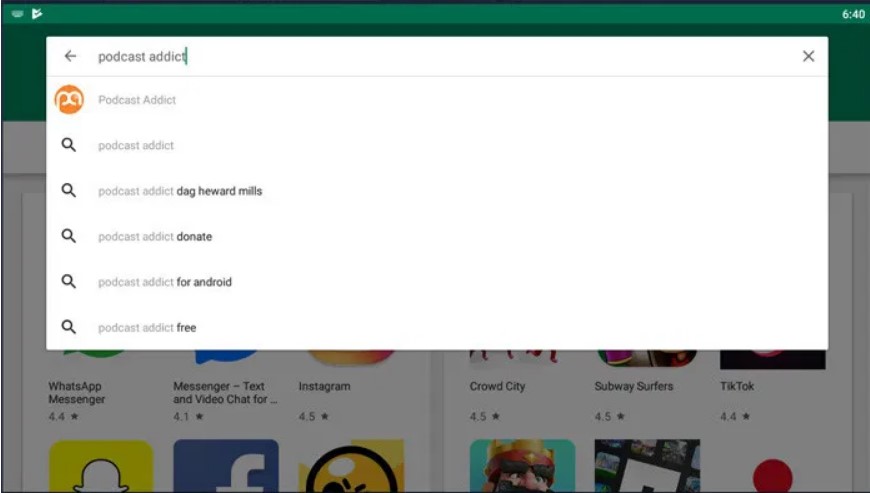Go back using the search bar arrow
This screenshot has width=870, height=493.
click(70, 56)
